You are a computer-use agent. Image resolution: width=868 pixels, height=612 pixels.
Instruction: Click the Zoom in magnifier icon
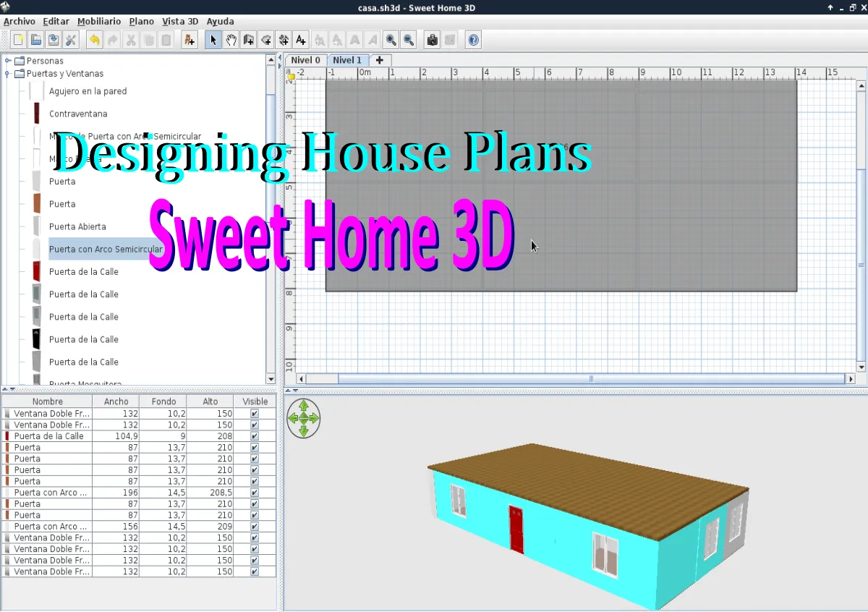[391, 40]
